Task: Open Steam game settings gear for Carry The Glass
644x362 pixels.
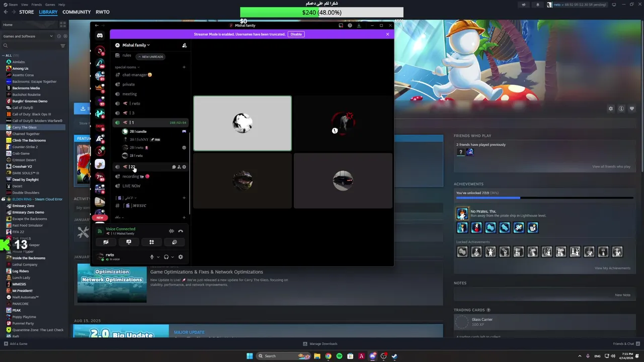Action: tap(611, 109)
